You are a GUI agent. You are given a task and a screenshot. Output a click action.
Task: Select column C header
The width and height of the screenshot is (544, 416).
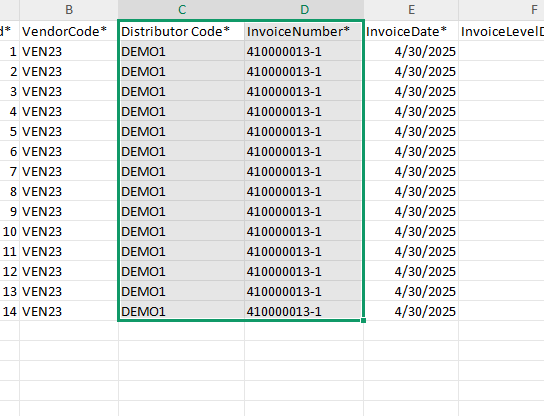181,10
